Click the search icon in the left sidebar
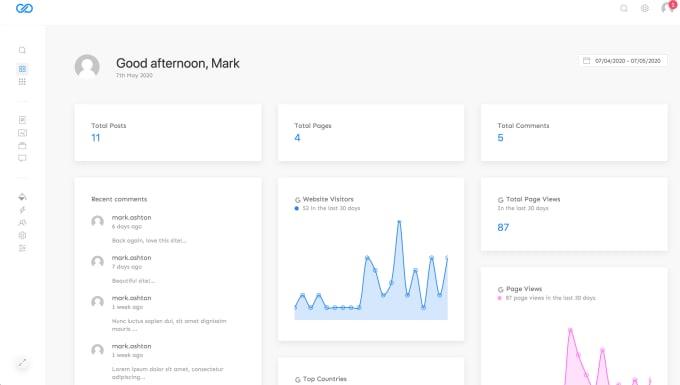Image resolution: width=680 pixels, height=385 pixels. (x=22, y=50)
